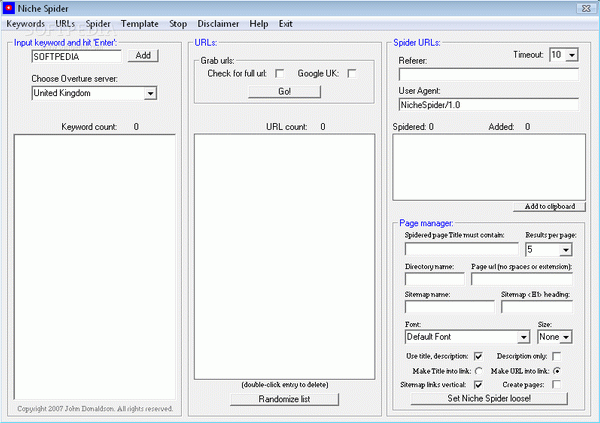Screen dimensions: 600x423
Task: Click the Niche Spider app icon in title bar
Action: [8, 8]
